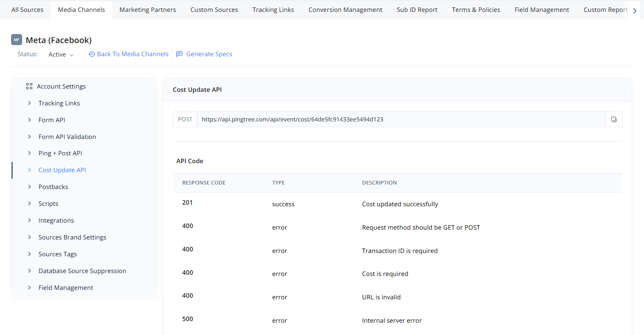Open the Marketing Partners tab
This screenshot has height=335, width=644.
(x=148, y=10)
